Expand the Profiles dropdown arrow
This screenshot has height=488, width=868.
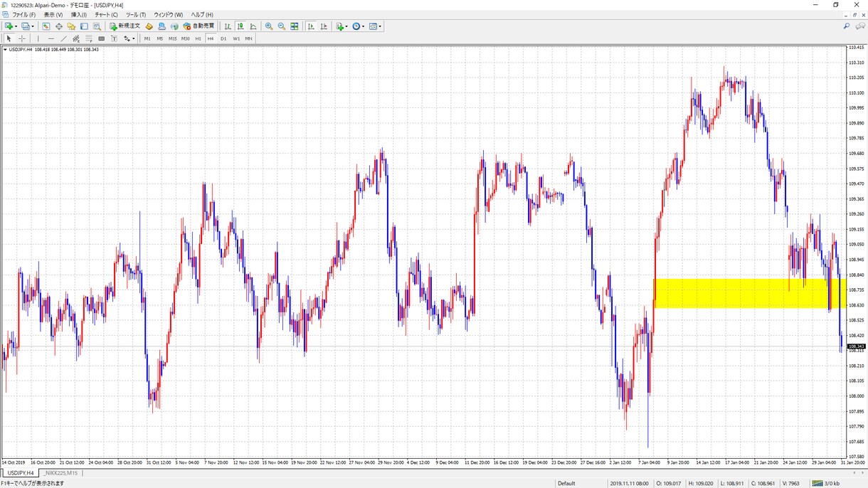pyautogui.click(x=33, y=26)
